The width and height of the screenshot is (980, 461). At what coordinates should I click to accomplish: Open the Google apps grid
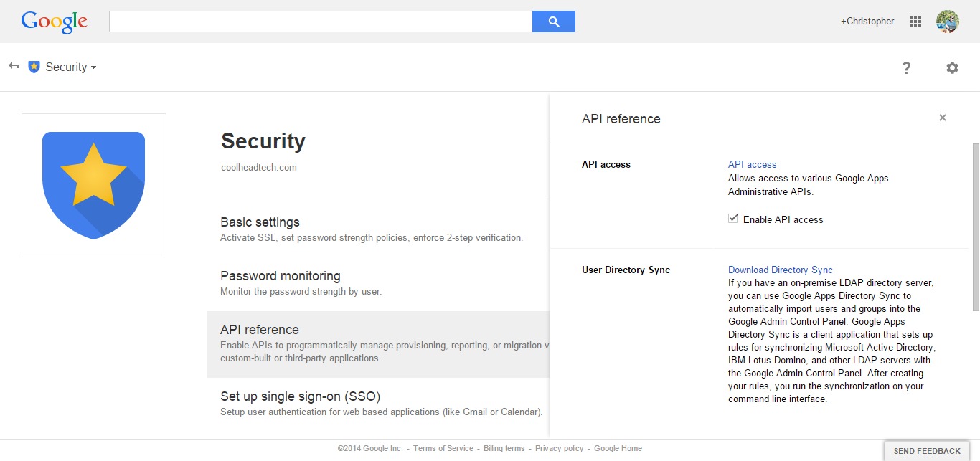915,22
